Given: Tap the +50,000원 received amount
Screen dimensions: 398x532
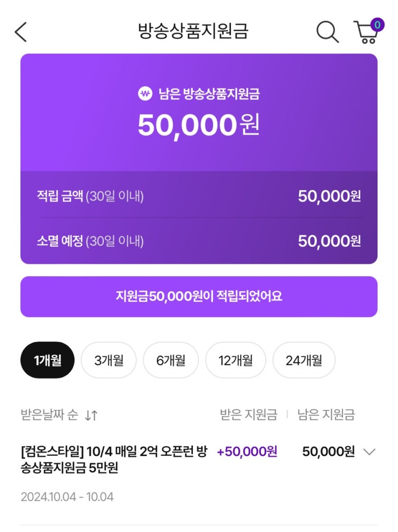Looking at the screenshot, I should [247, 452].
